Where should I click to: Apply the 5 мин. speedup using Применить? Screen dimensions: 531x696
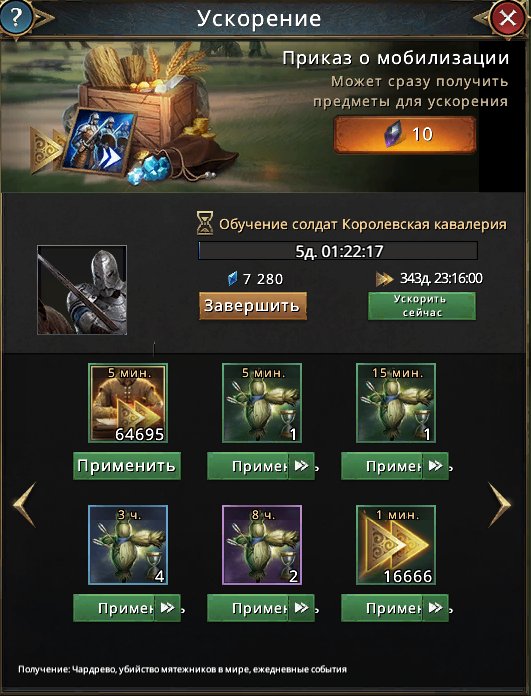coord(127,466)
